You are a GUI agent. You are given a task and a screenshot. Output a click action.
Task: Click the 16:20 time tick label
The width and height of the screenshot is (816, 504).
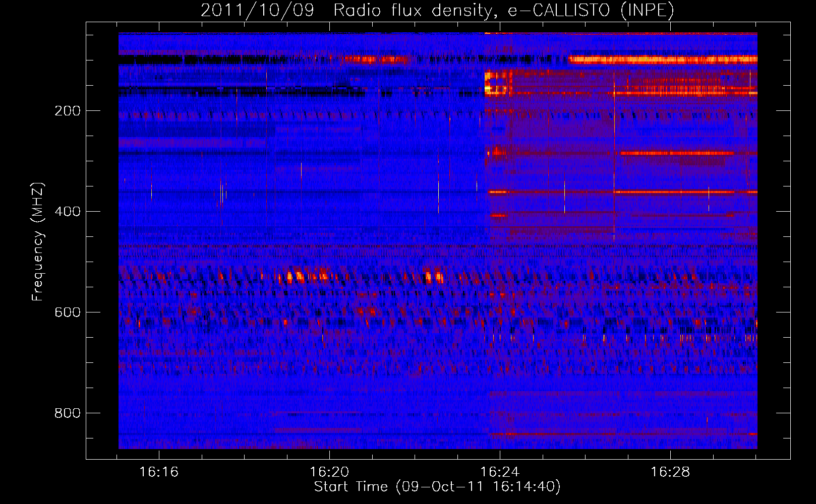[x=329, y=472]
